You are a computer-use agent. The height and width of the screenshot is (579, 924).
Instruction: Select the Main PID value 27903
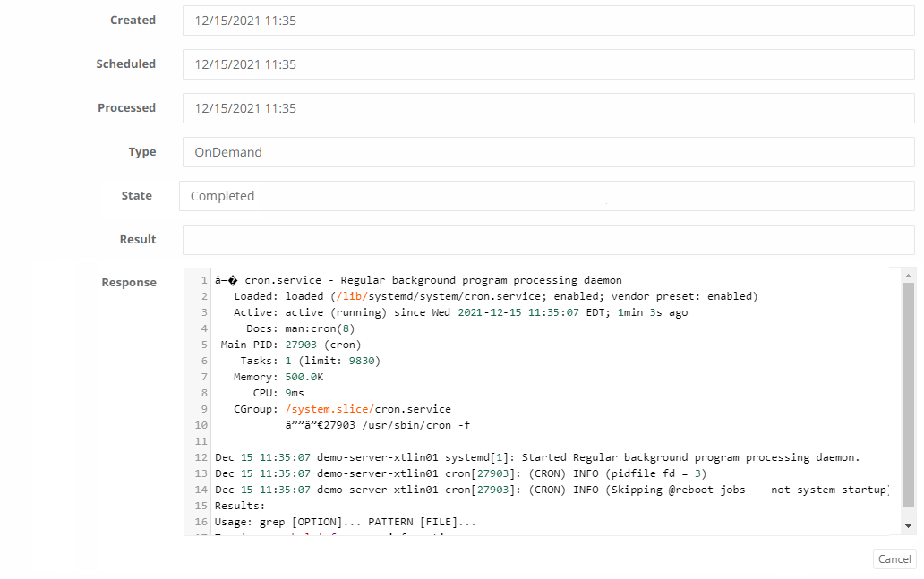300,345
